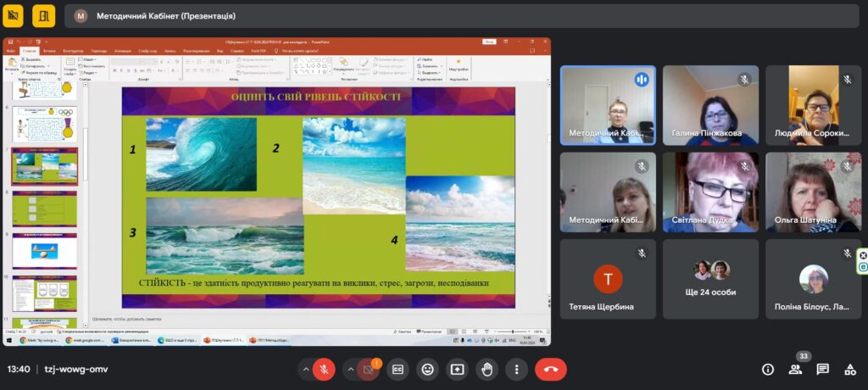Select Людмила Сороки... video tile
This screenshot has height=390, width=868.
(813, 105)
